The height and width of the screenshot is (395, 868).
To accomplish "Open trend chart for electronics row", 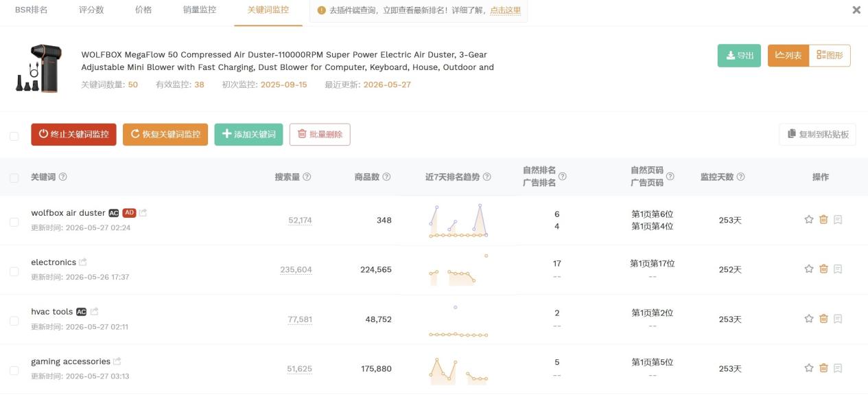I will [458, 269].
